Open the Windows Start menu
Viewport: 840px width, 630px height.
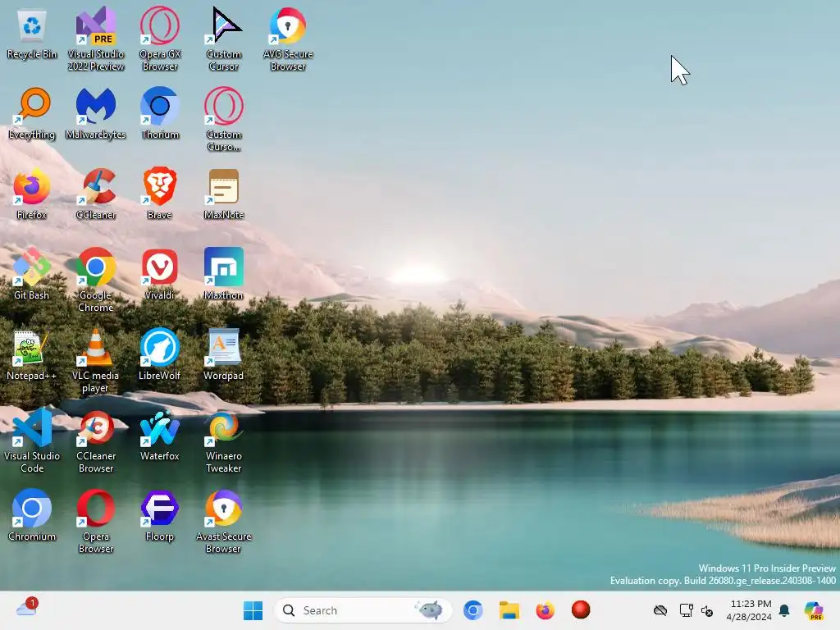(x=253, y=610)
